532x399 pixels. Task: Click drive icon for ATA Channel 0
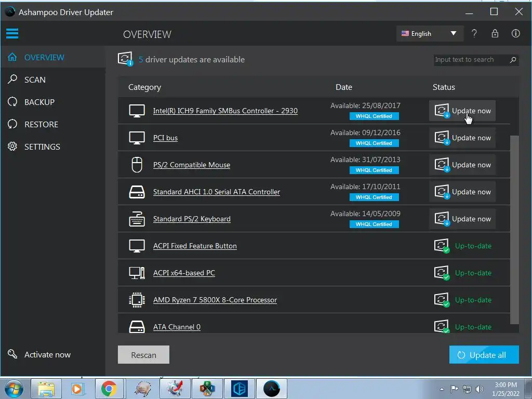[137, 327]
